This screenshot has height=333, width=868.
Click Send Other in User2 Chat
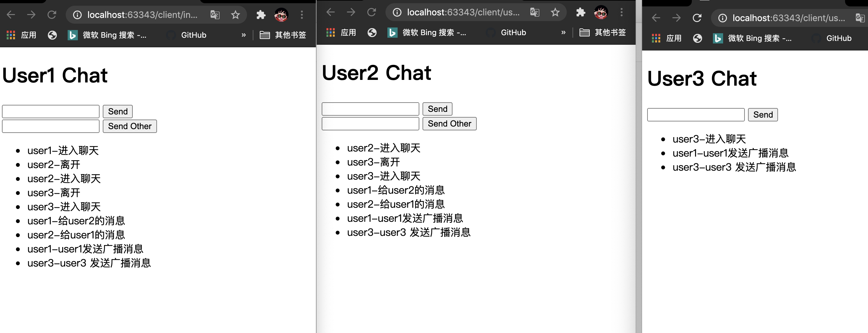[x=449, y=123]
